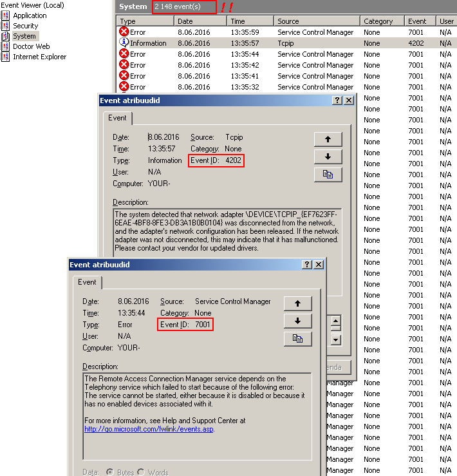457x476 pixels.
Task: Close the Service Control Manager event dialog
Action: click(x=319, y=265)
